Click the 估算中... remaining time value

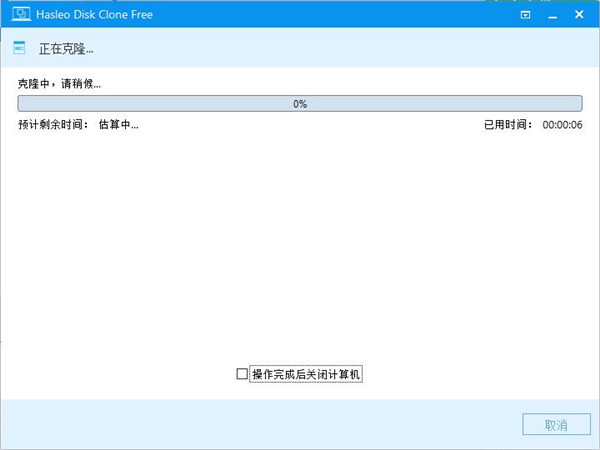pyautogui.click(x=118, y=125)
